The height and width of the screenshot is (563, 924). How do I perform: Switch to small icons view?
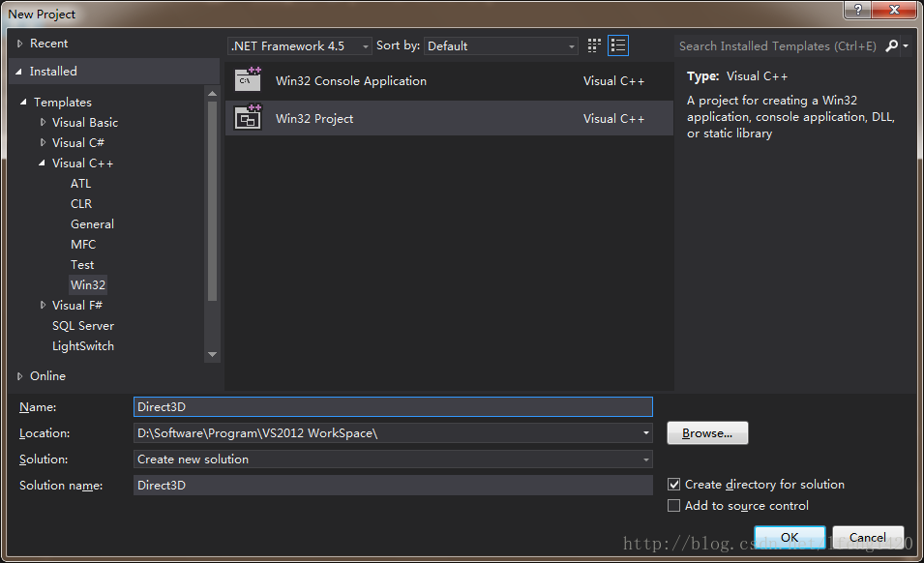(x=594, y=45)
